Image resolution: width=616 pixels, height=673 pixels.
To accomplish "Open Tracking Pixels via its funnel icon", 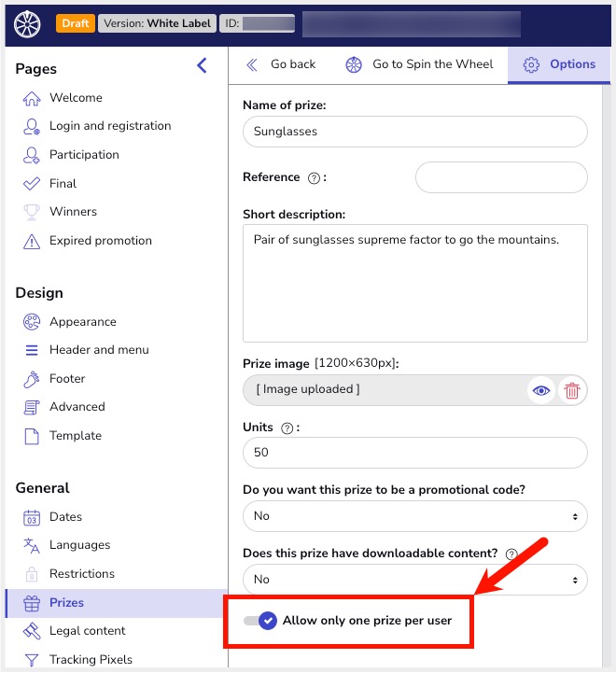I will tap(32, 660).
